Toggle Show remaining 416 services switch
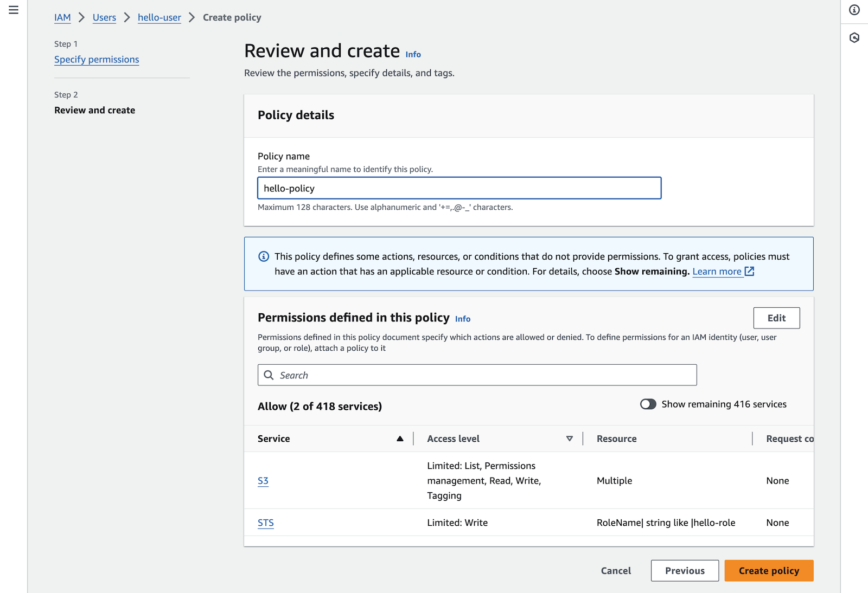868x593 pixels. [x=648, y=404]
